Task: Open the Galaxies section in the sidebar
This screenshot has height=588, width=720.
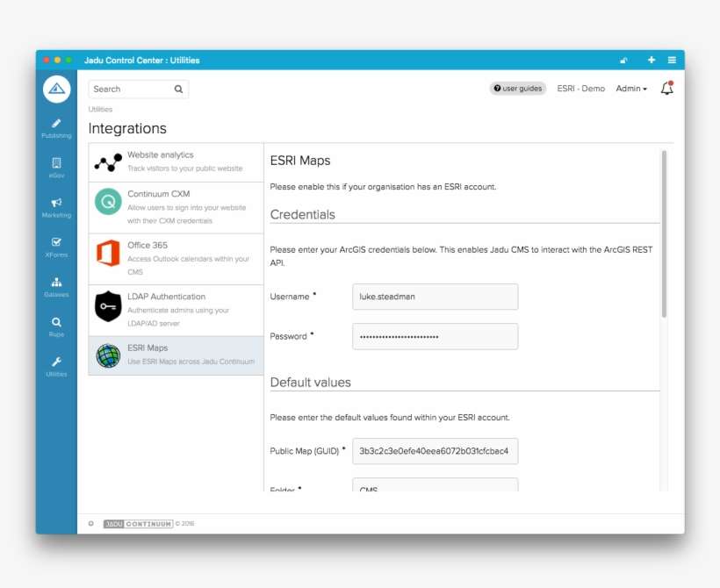Action: (x=56, y=287)
